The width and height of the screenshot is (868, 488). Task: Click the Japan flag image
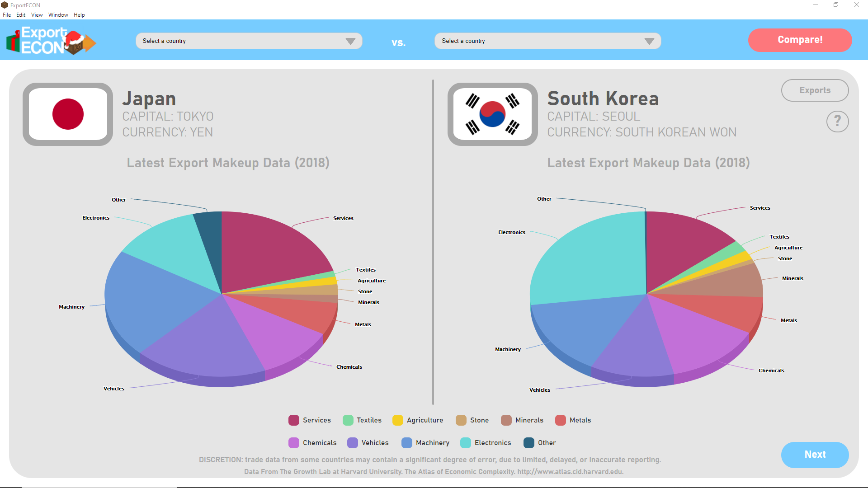(x=68, y=114)
